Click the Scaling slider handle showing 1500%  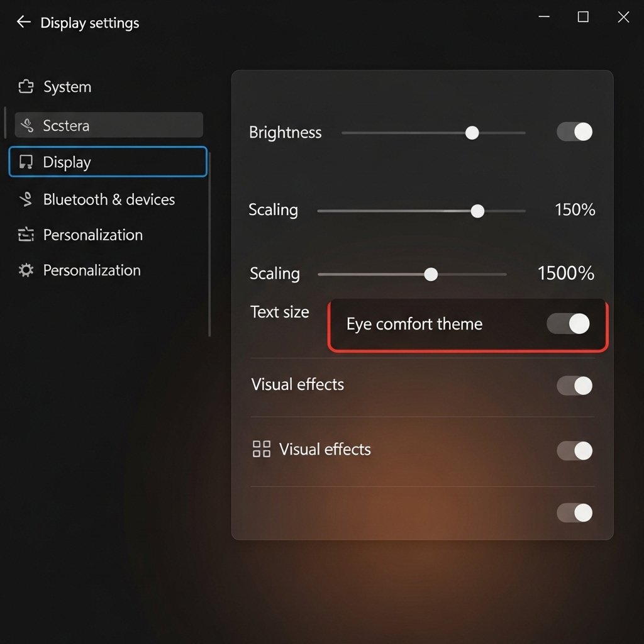point(431,274)
